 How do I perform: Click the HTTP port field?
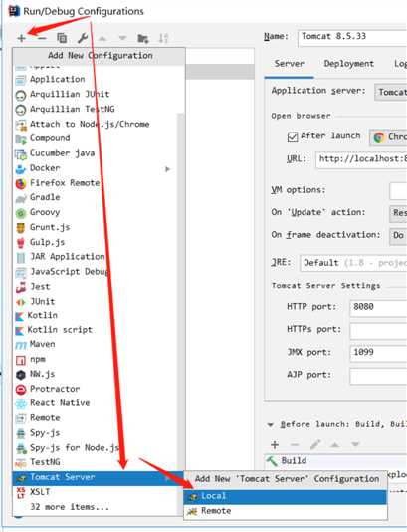[378, 308]
